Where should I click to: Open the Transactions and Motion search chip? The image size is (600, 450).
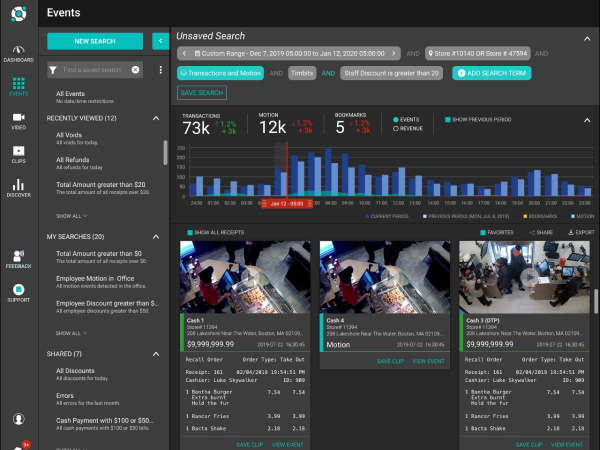coord(220,73)
